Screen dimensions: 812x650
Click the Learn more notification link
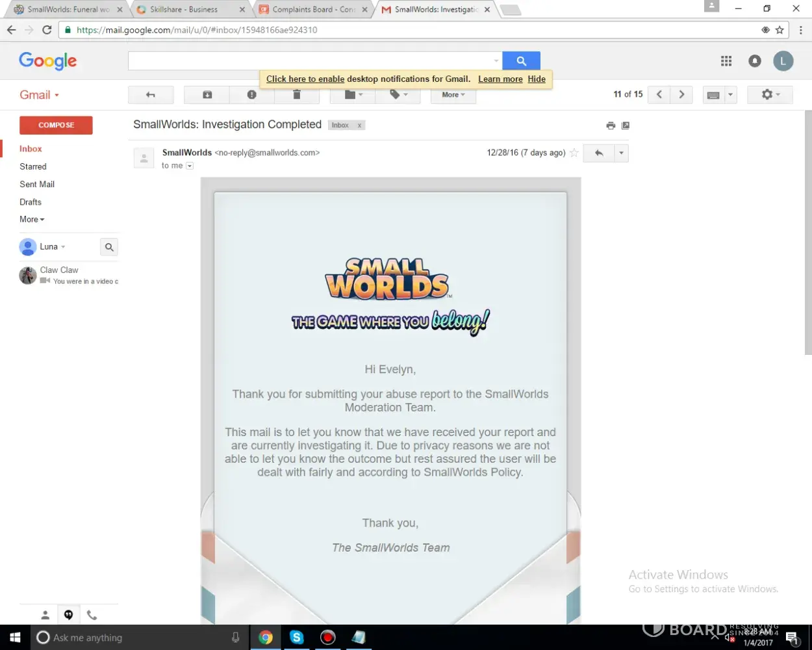(500, 79)
